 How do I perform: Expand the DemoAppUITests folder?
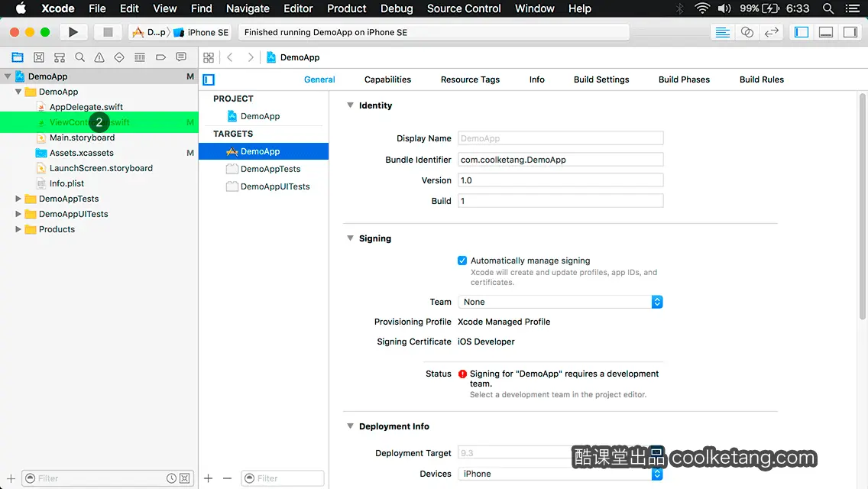click(18, 214)
